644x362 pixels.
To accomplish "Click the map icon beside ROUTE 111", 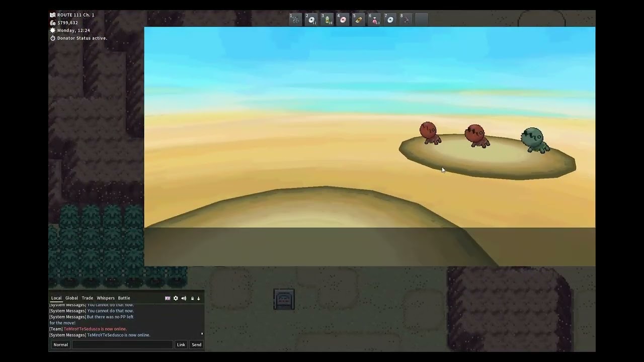I will tap(52, 15).
